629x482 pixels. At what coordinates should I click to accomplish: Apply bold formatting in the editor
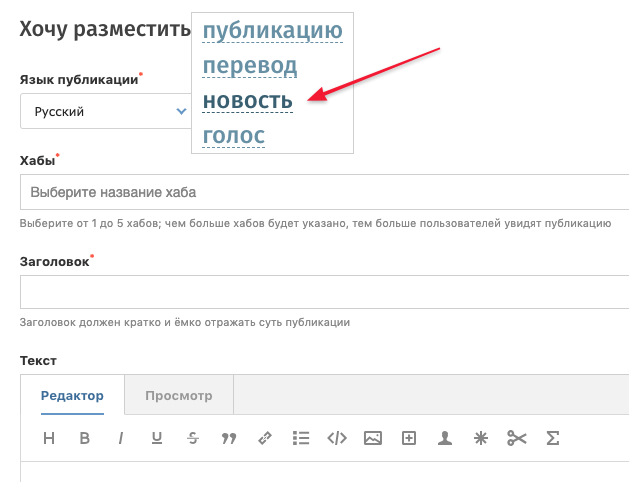85,438
